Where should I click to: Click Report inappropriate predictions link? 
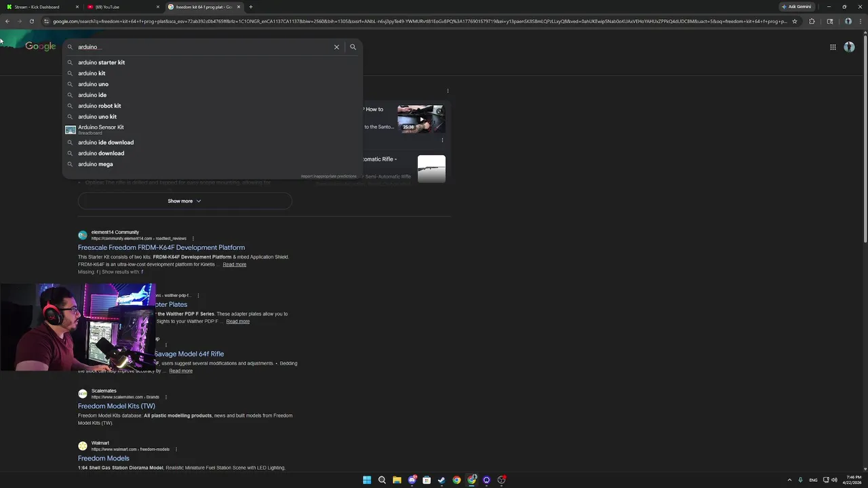coord(328,176)
